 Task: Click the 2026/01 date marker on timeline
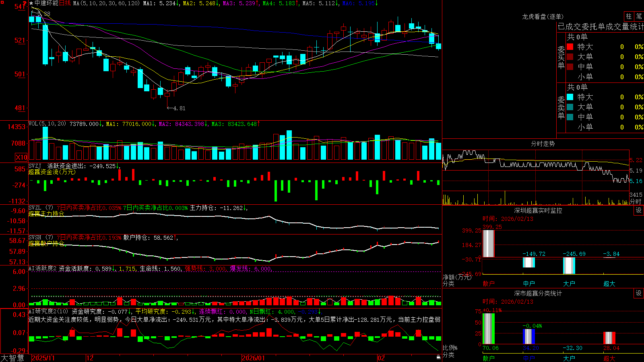254,358
